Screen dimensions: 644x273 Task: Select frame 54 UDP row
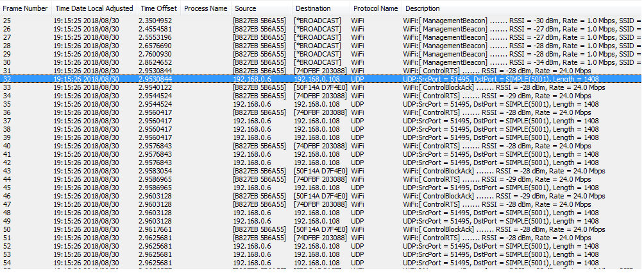pyautogui.click(x=257, y=263)
